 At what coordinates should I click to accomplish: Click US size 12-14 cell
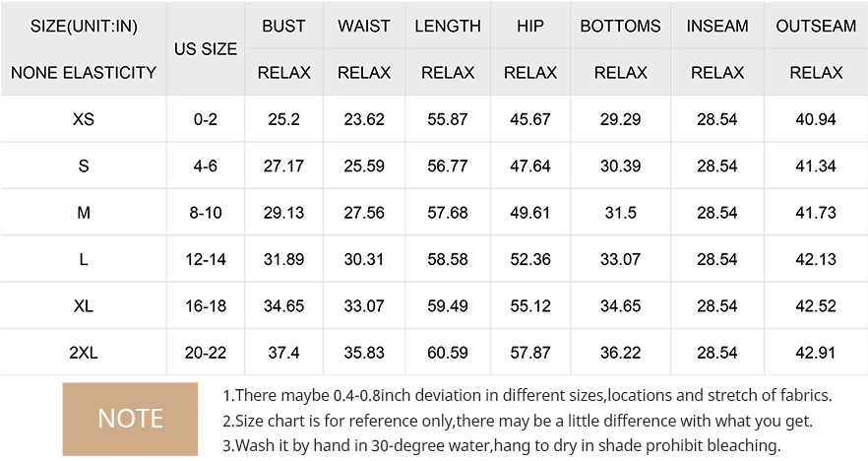point(206,259)
